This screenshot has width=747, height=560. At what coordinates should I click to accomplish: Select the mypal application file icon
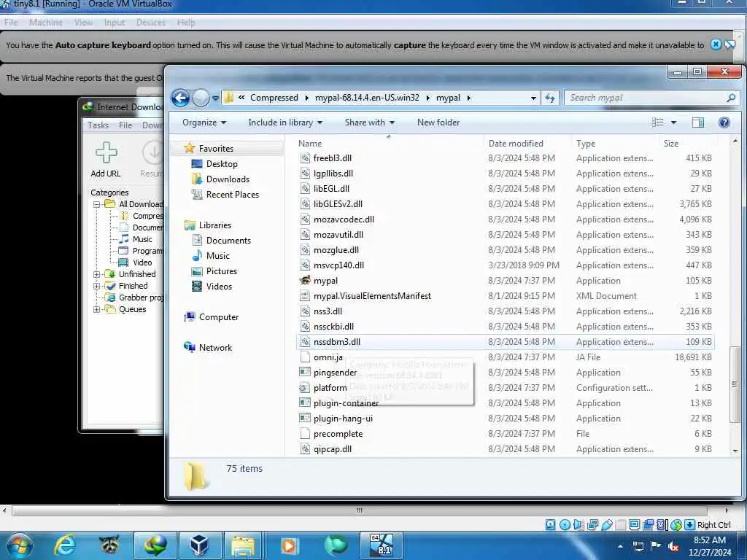305,281
